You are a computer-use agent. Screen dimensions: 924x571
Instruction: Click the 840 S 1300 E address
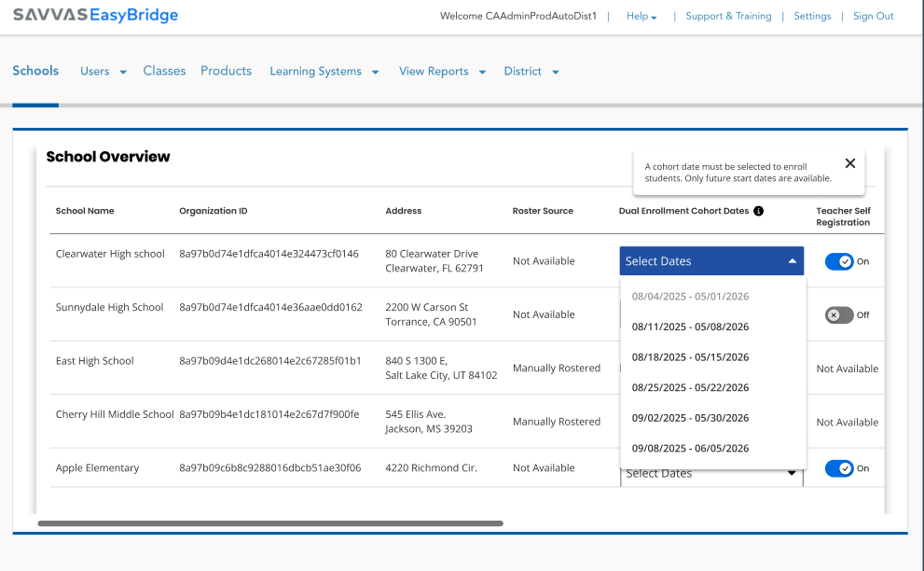point(441,369)
